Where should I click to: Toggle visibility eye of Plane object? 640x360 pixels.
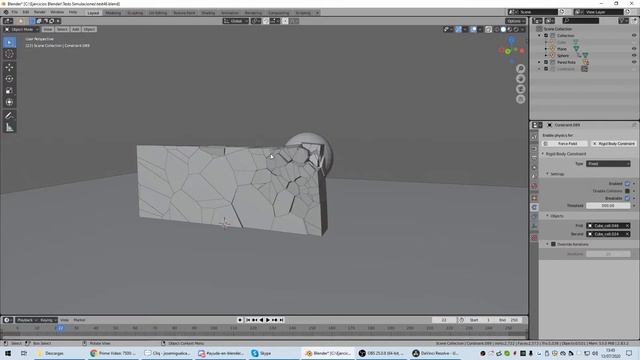coord(634,49)
